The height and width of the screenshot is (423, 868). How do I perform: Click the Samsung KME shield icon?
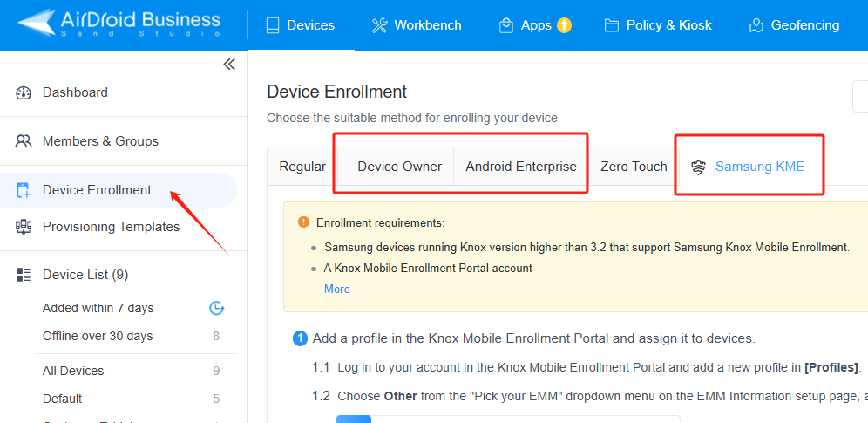pos(699,167)
